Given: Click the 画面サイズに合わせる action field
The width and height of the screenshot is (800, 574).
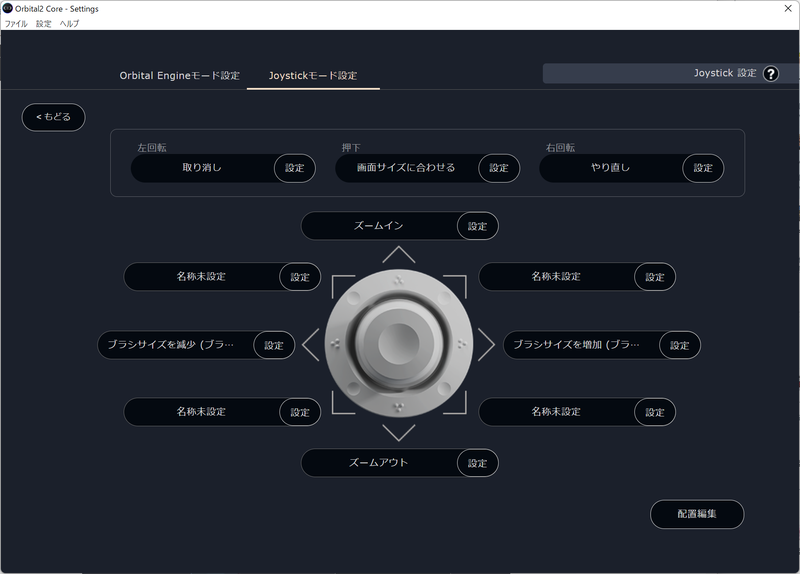Looking at the screenshot, I should 407,168.
